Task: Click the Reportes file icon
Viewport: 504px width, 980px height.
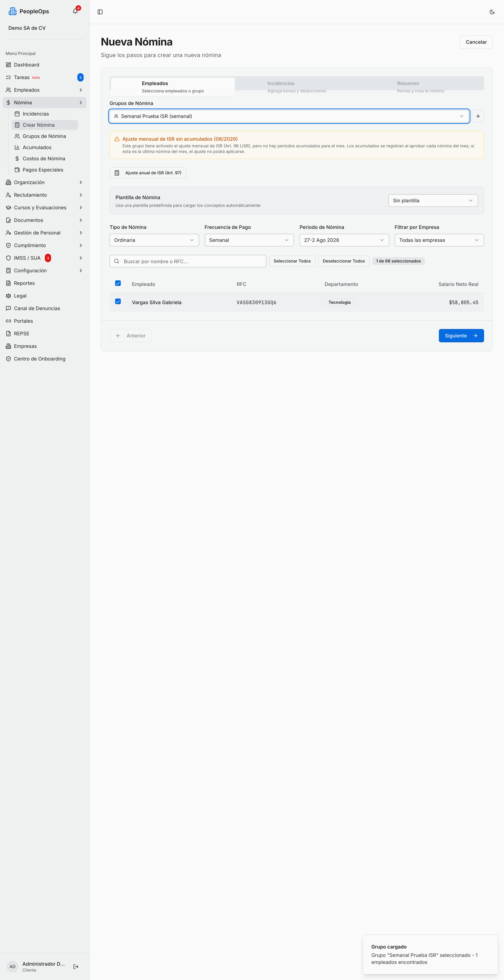Action: click(x=8, y=283)
